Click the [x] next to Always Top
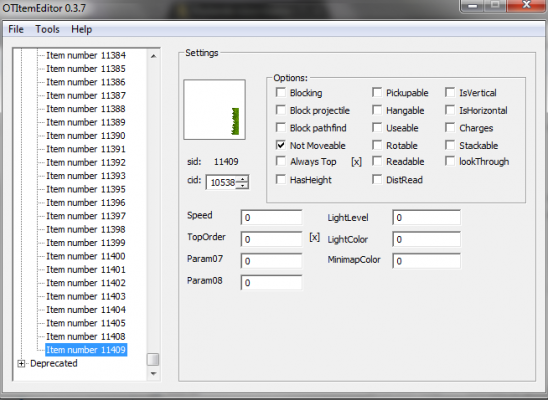548x400 pixels. click(356, 161)
